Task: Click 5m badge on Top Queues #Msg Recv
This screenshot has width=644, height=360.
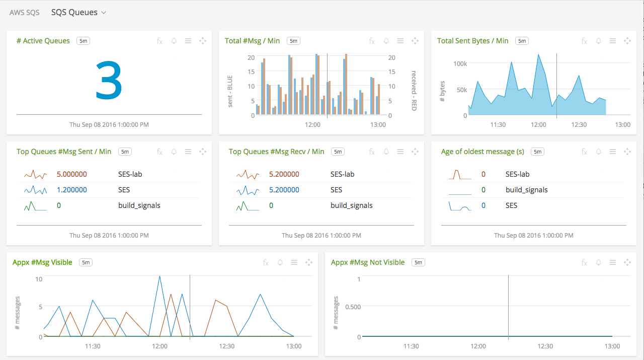Action: 338,152
